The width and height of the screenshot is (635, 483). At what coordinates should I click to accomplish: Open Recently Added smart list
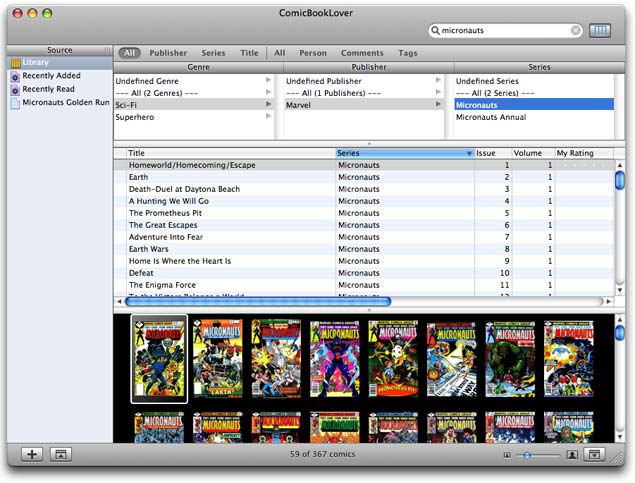click(60, 76)
